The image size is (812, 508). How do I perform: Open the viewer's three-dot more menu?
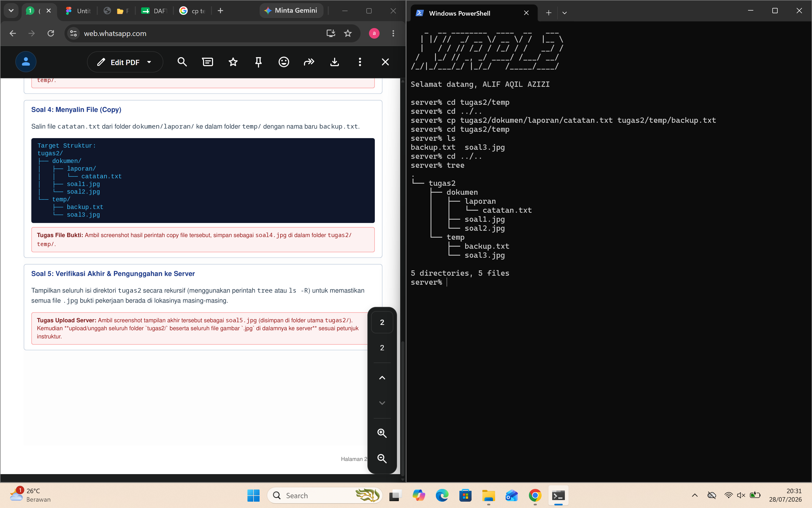(x=360, y=62)
